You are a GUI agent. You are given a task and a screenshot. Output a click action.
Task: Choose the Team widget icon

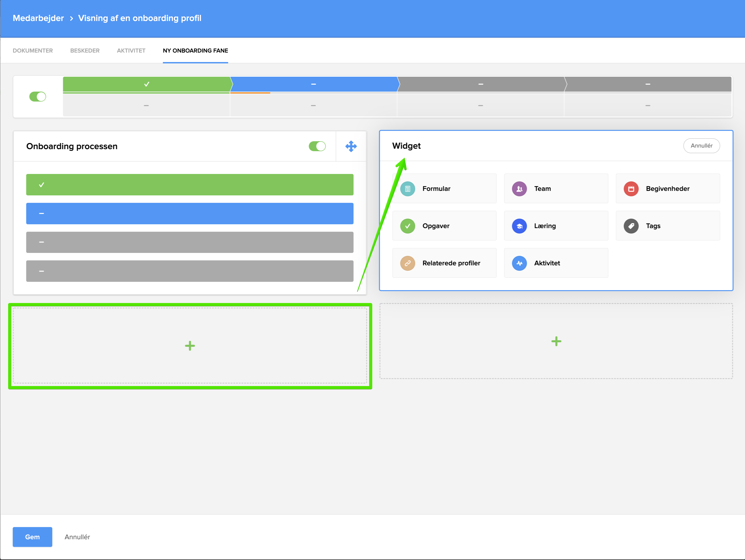519,189
